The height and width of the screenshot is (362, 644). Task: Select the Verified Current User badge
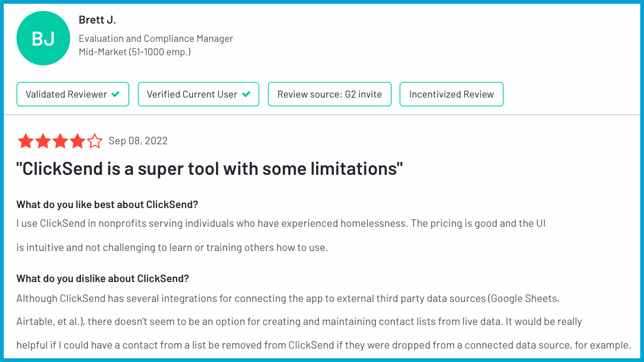pos(199,94)
